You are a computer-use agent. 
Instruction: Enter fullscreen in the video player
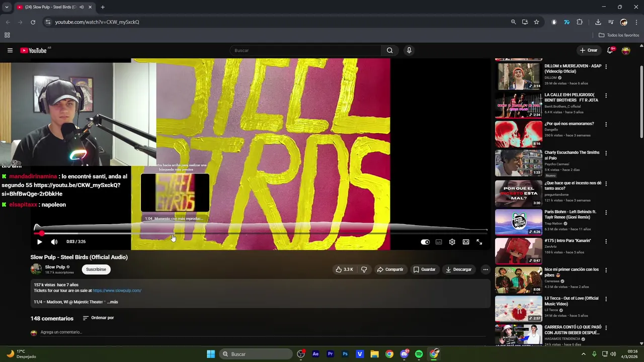coord(479,242)
